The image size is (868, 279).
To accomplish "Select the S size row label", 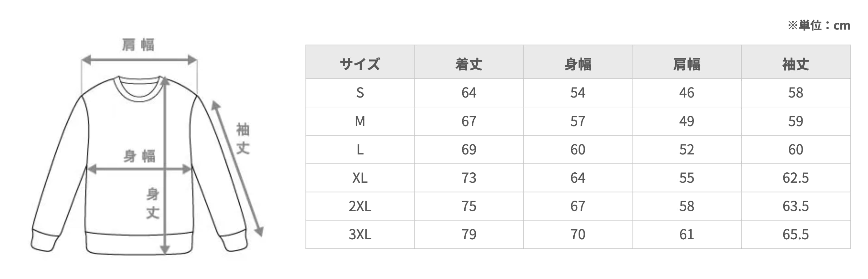I will tap(360, 93).
